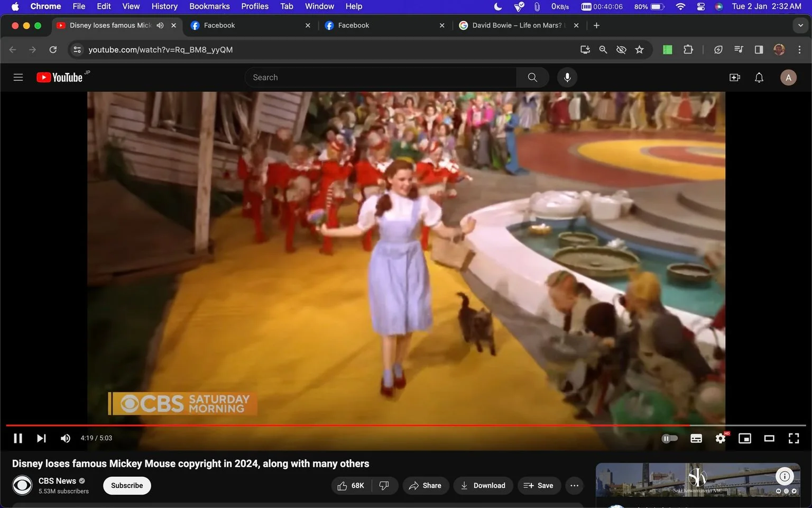Reload the current page
This screenshot has width=812, height=508.
[x=53, y=50]
